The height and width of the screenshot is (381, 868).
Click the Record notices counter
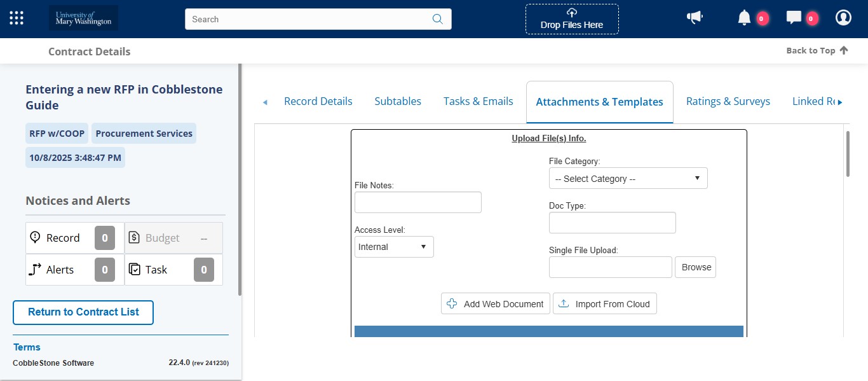[105, 237]
